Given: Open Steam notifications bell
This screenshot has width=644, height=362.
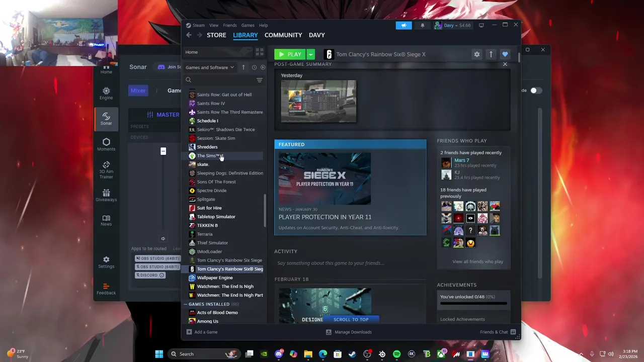Looking at the screenshot, I should [x=422, y=25].
